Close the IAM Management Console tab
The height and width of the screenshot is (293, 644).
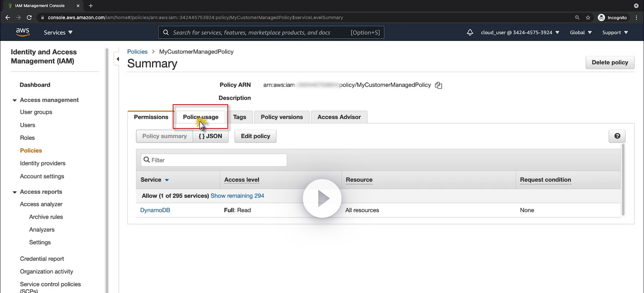click(78, 6)
